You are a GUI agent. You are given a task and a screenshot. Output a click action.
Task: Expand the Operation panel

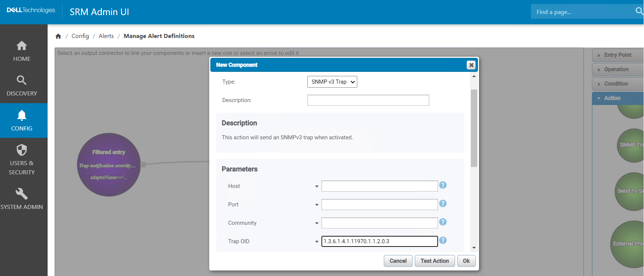pos(618,69)
